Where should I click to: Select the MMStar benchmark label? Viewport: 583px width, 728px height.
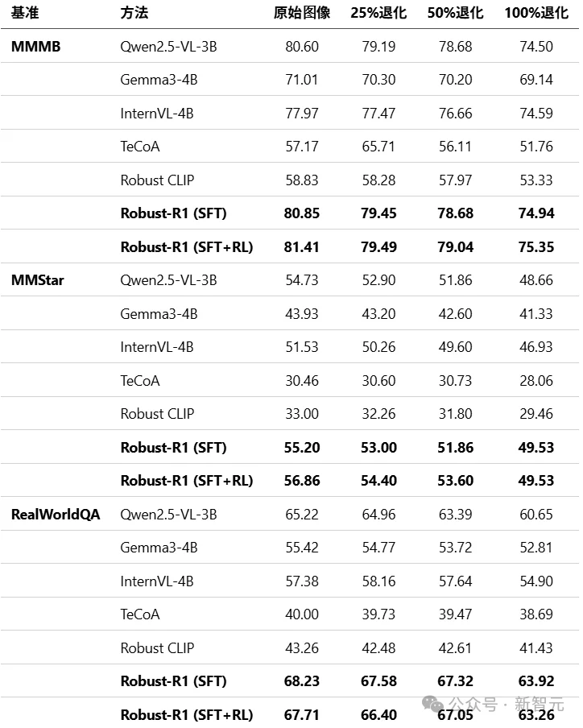click(38, 280)
